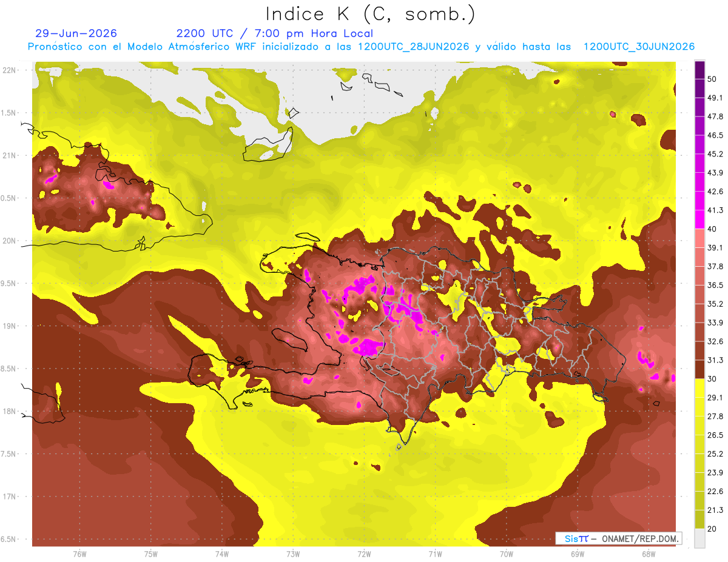Click the '17N' latitude label
728x562 pixels.
pyautogui.click(x=10, y=497)
